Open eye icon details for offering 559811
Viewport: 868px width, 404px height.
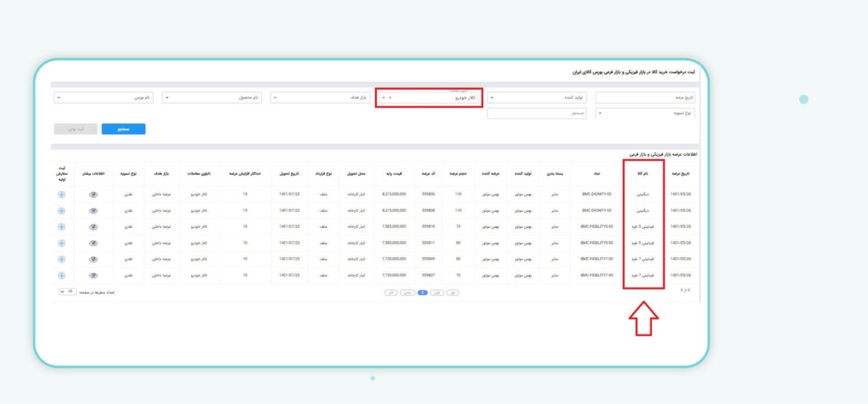tap(93, 243)
